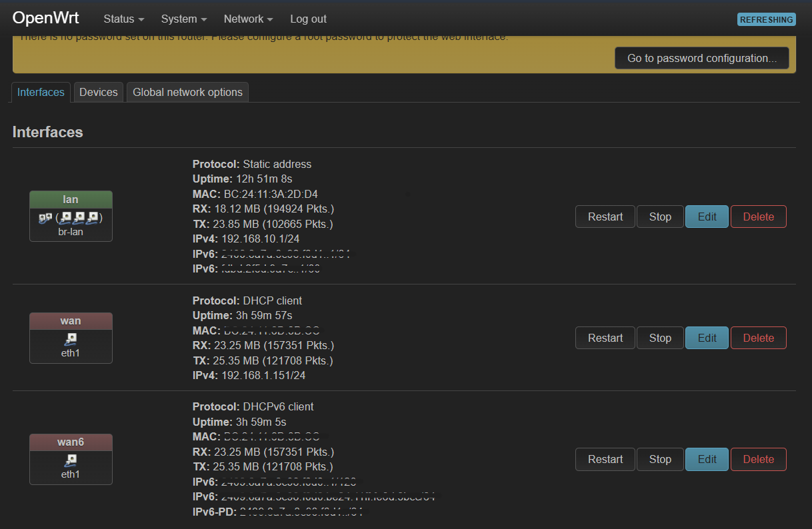Restart the lan interface
Screen dimensions: 812x529
pyautogui.click(x=605, y=217)
